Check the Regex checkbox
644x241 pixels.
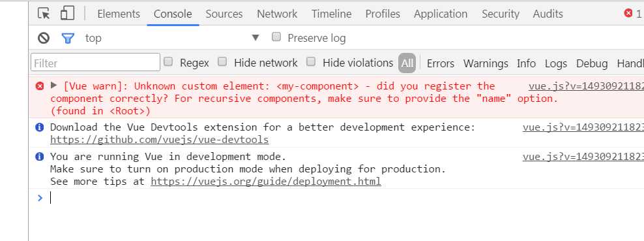click(x=168, y=62)
